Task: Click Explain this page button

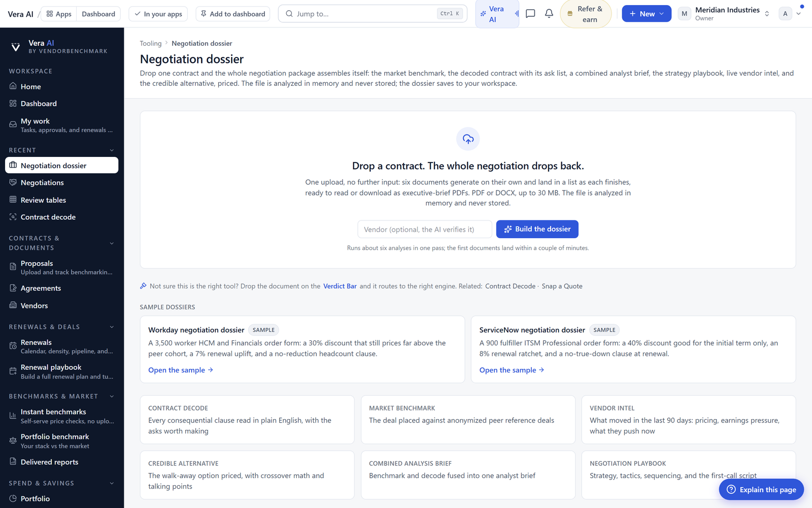Action: pos(761,489)
